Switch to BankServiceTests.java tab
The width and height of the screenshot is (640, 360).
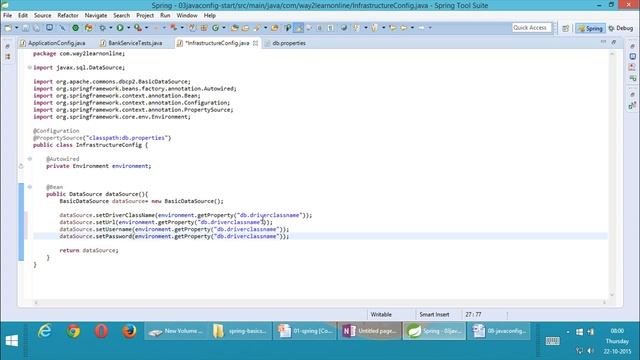[x=131, y=43]
